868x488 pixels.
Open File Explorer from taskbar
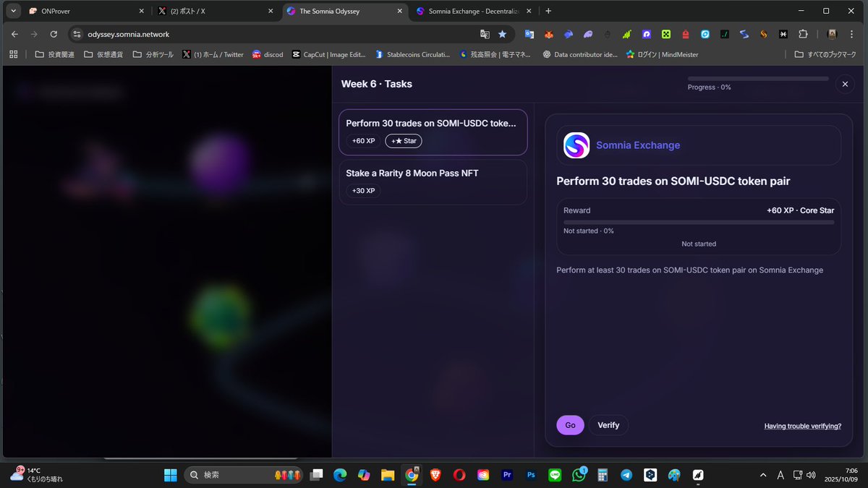coord(388,475)
